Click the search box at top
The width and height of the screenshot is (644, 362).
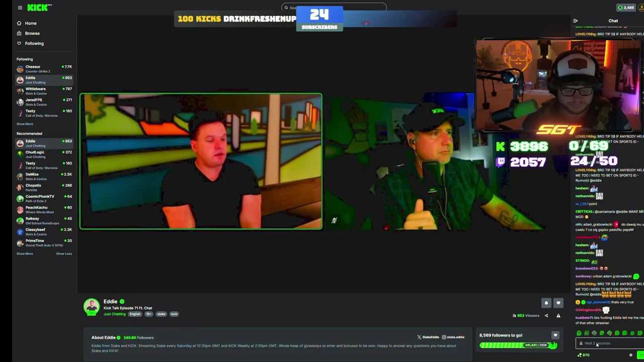pyautogui.click(x=334, y=8)
